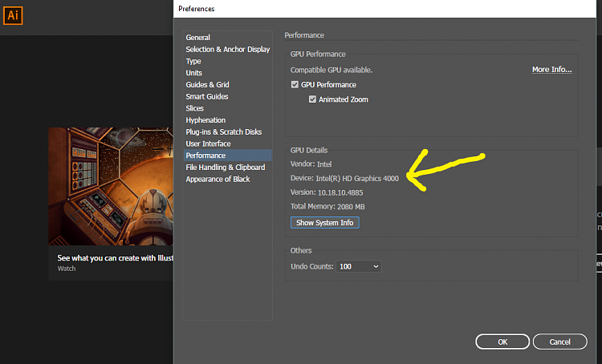Select General in preferences list
The image size is (602, 364).
197,38
